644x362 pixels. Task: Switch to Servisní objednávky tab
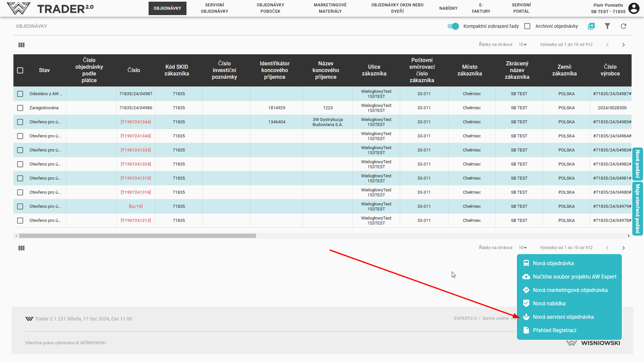tap(214, 8)
